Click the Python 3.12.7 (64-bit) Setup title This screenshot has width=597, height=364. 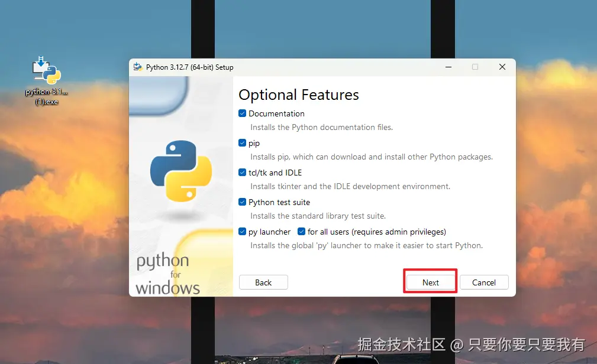point(189,67)
